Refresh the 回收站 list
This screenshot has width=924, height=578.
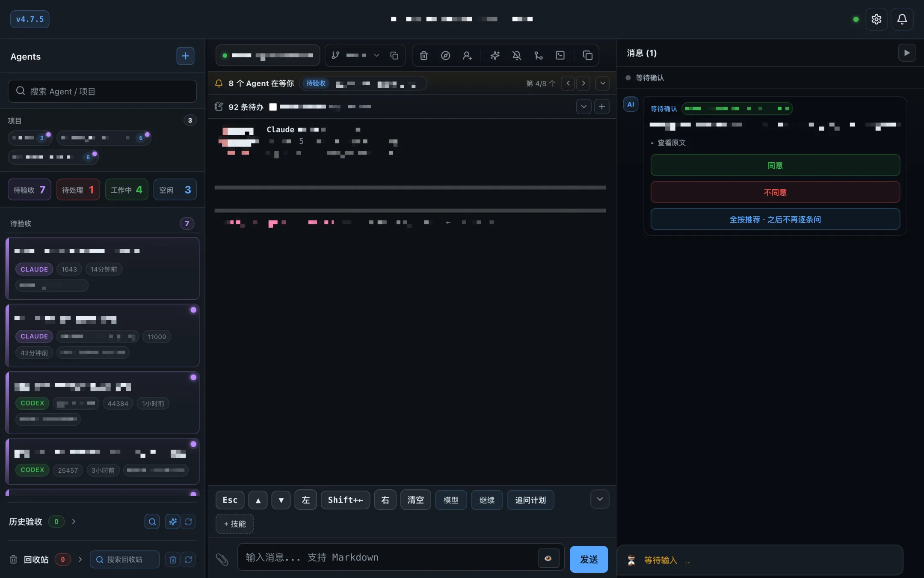tap(188, 559)
